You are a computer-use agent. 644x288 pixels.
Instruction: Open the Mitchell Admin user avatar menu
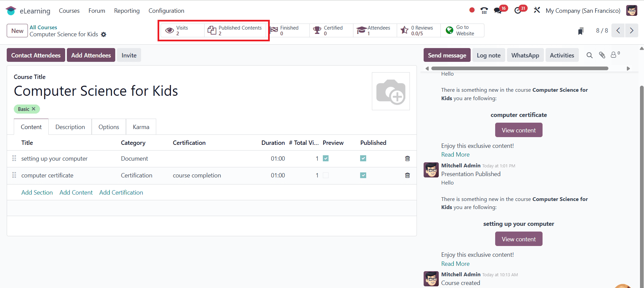(632, 10)
